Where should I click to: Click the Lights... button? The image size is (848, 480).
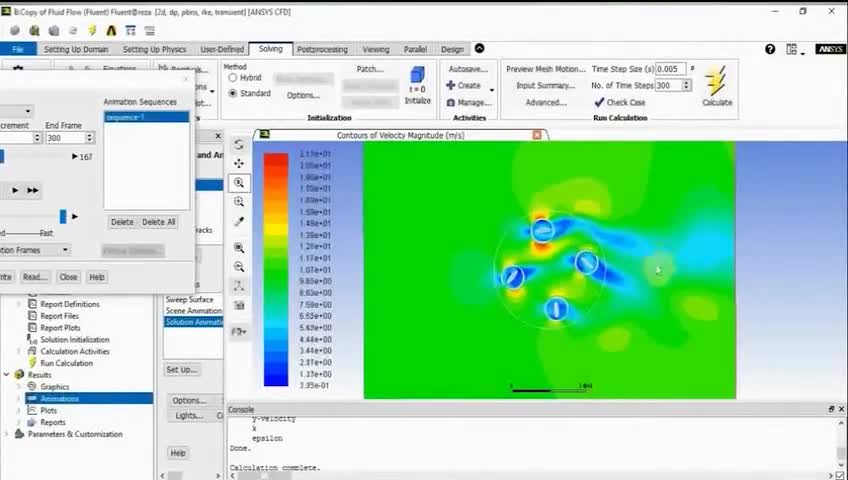coord(189,416)
